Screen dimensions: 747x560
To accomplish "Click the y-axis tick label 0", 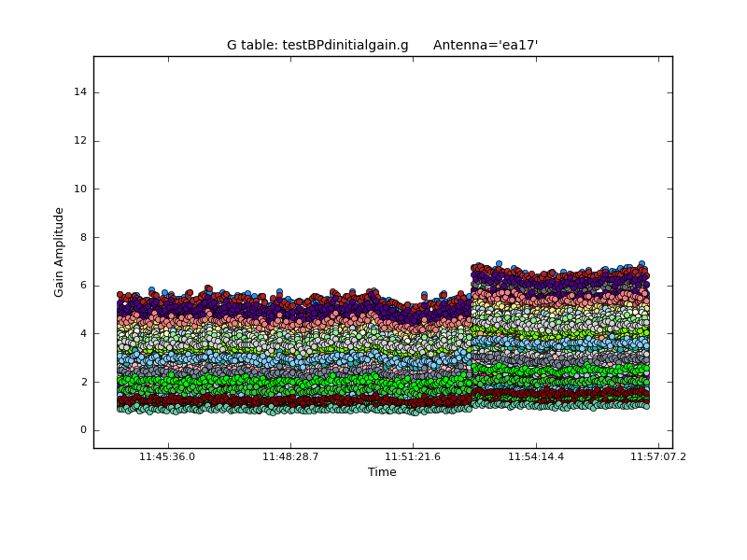I will tap(84, 430).
